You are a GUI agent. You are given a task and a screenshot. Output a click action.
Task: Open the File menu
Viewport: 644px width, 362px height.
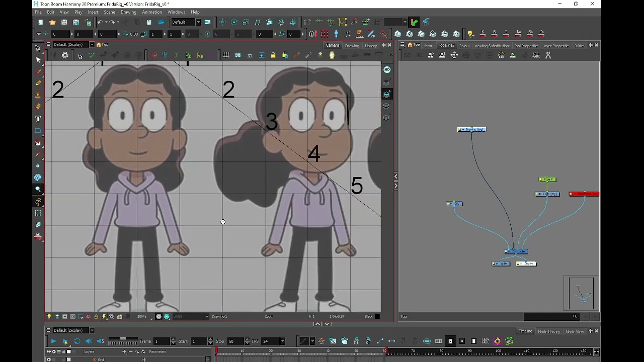(38, 12)
